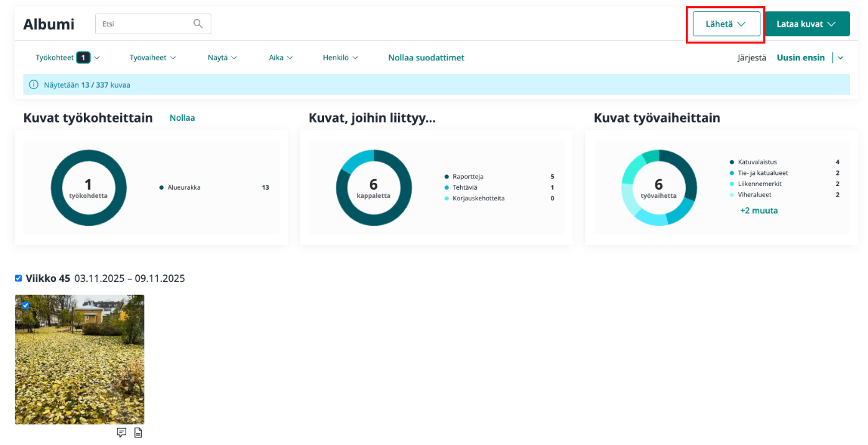
Task: Click the info icon in the blue banner
Action: pyautogui.click(x=34, y=85)
